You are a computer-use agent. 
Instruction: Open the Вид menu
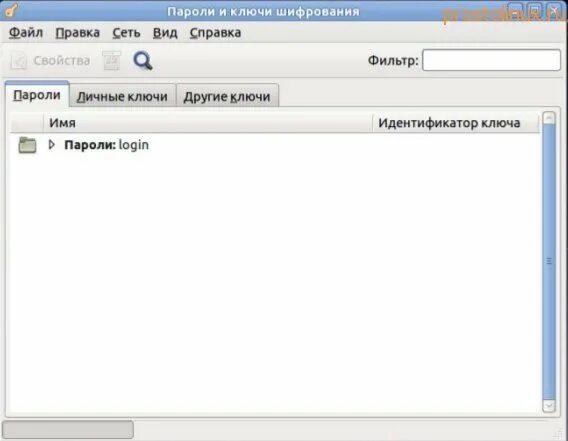pos(165,33)
